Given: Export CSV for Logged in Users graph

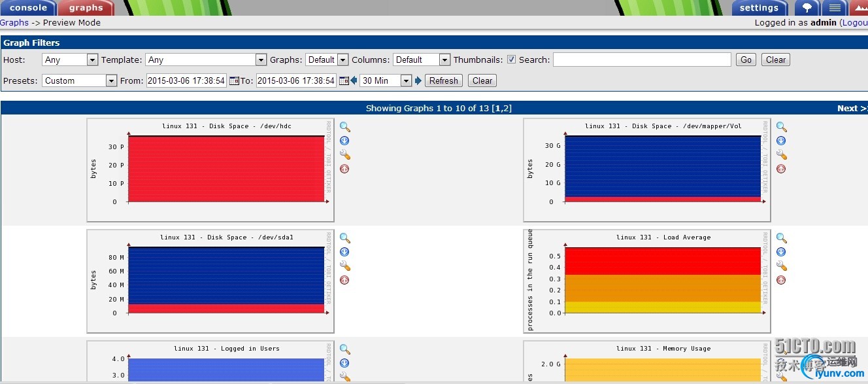Looking at the screenshot, I should point(344,363).
